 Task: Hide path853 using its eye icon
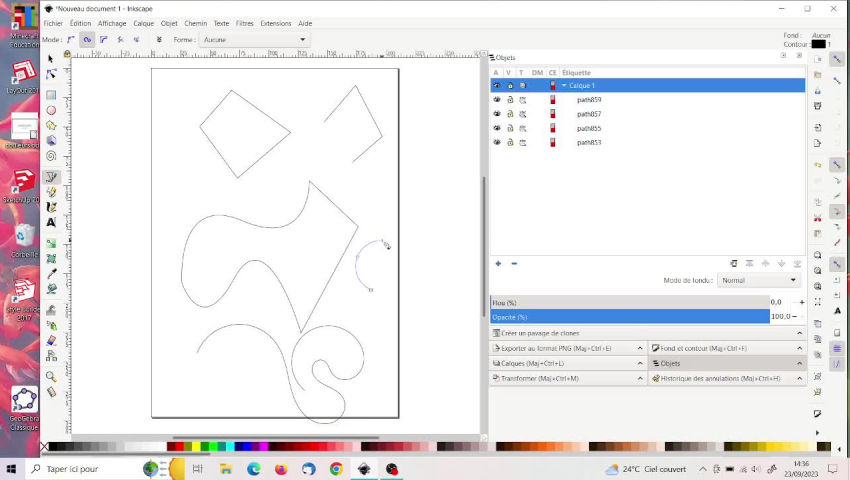(x=497, y=142)
